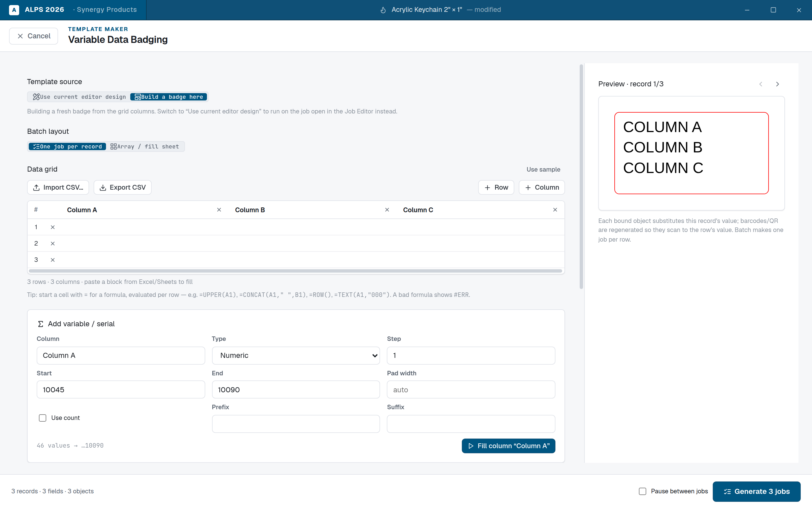Viewport: 812px width, 508px height.
Task: Choose One job per record layout
Action: click(67, 147)
